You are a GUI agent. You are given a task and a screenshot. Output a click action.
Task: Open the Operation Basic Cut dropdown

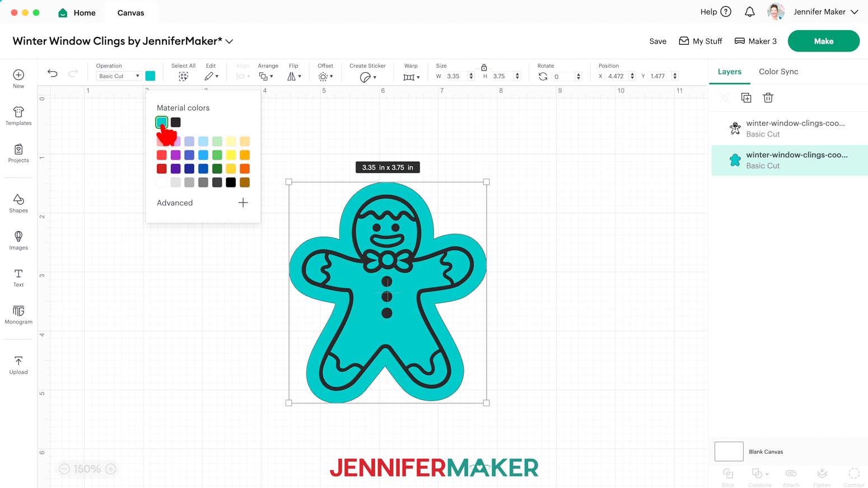pyautogui.click(x=119, y=76)
